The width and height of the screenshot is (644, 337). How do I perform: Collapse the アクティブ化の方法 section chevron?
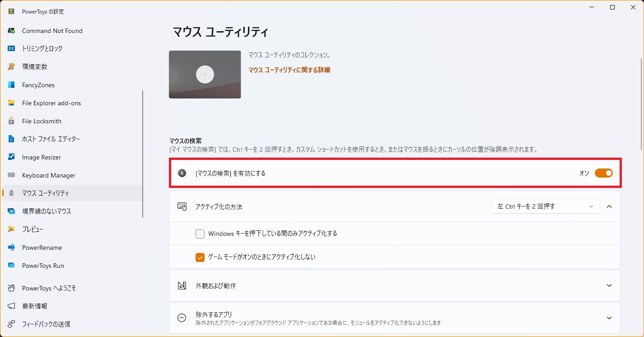609,206
